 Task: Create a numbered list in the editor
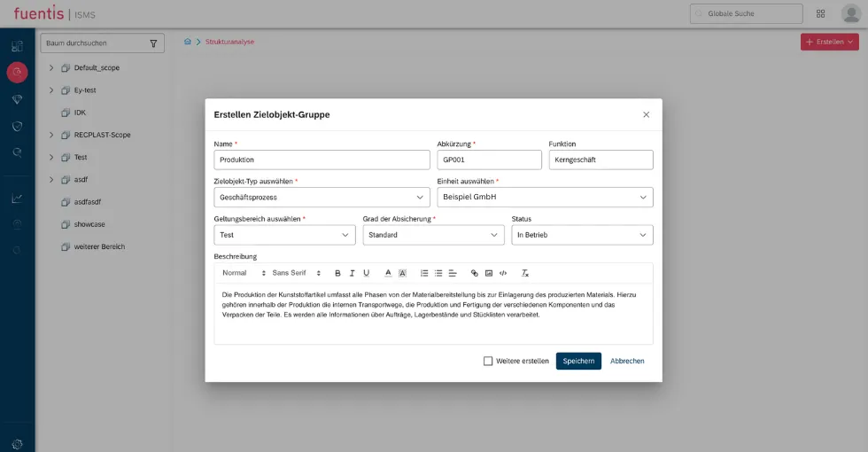(424, 273)
